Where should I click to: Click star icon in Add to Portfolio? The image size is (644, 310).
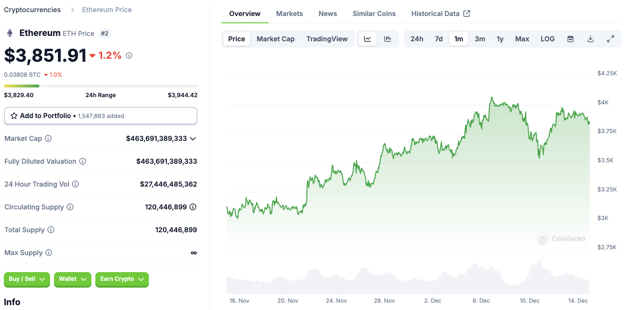(x=14, y=116)
